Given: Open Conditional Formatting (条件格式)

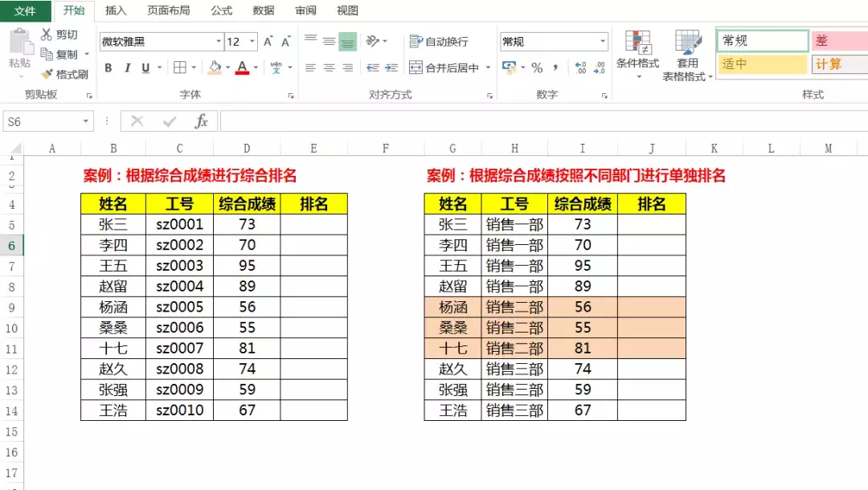Looking at the screenshot, I should click(x=637, y=53).
